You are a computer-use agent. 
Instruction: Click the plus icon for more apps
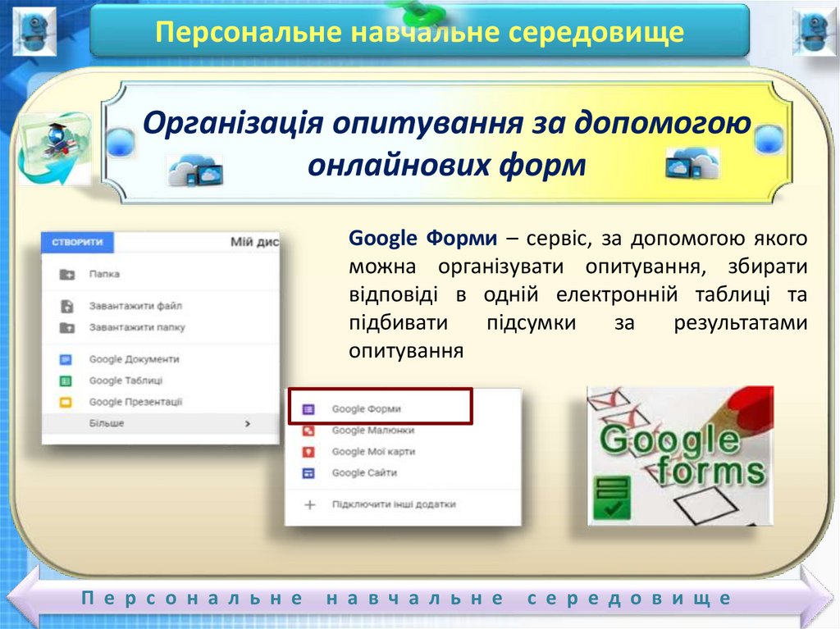(x=309, y=504)
